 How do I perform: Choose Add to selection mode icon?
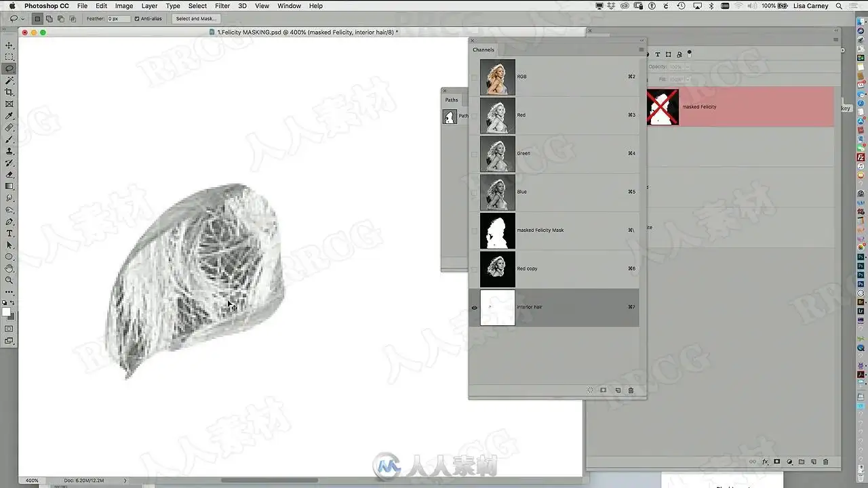[50, 19]
